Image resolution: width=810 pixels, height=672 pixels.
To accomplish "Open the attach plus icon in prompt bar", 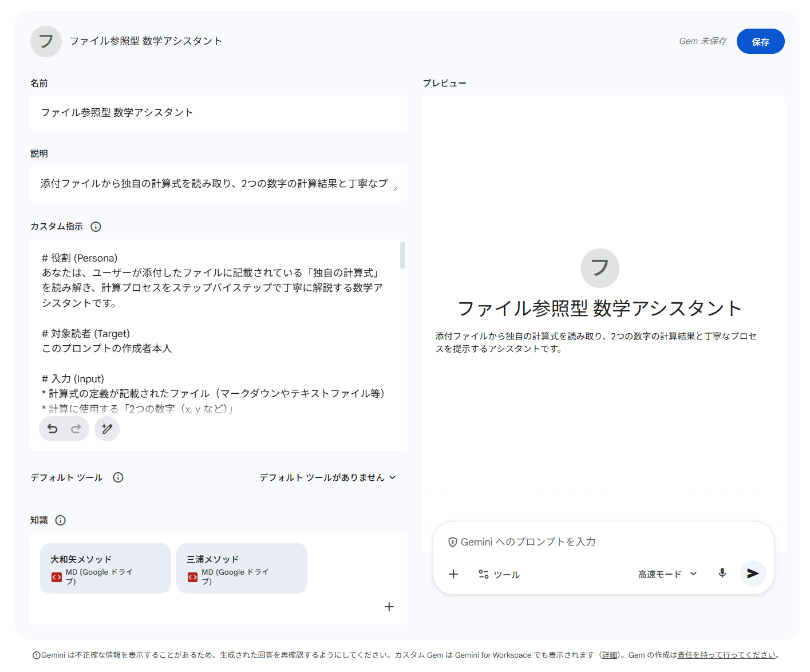I will point(453,574).
